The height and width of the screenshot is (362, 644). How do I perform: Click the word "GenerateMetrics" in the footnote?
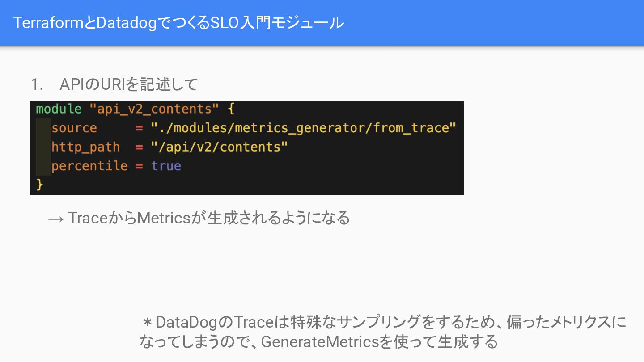(x=320, y=342)
